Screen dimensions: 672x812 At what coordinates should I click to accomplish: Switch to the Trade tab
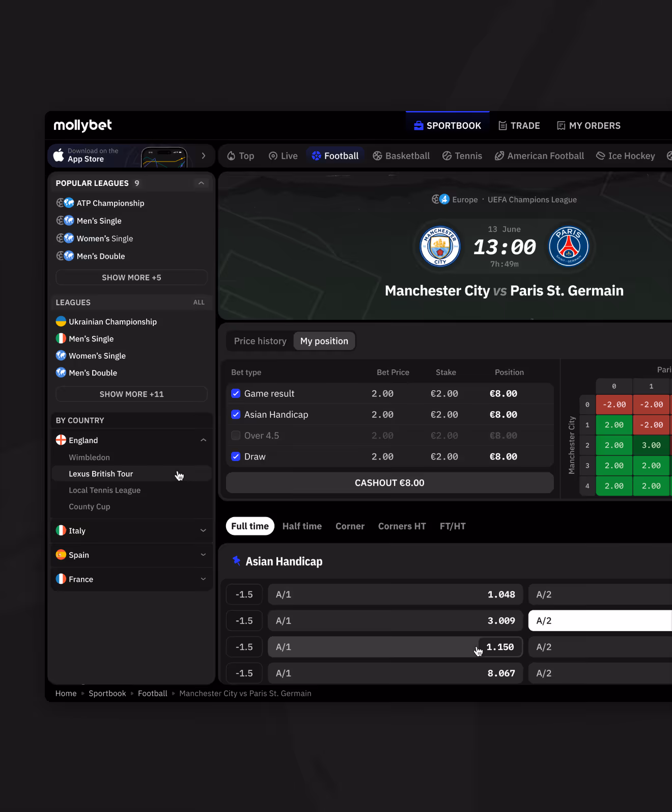point(519,125)
